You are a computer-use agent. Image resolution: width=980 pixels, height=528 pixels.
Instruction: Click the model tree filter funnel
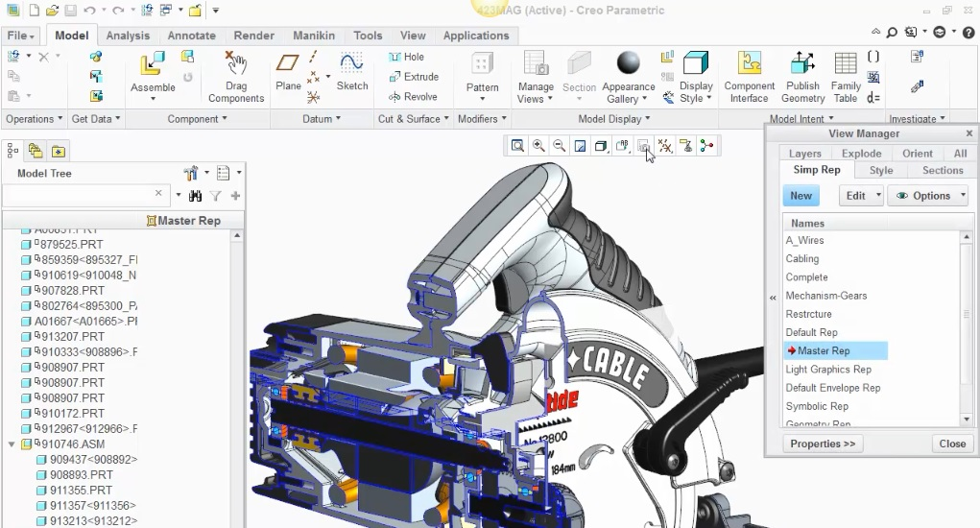[x=216, y=196]
